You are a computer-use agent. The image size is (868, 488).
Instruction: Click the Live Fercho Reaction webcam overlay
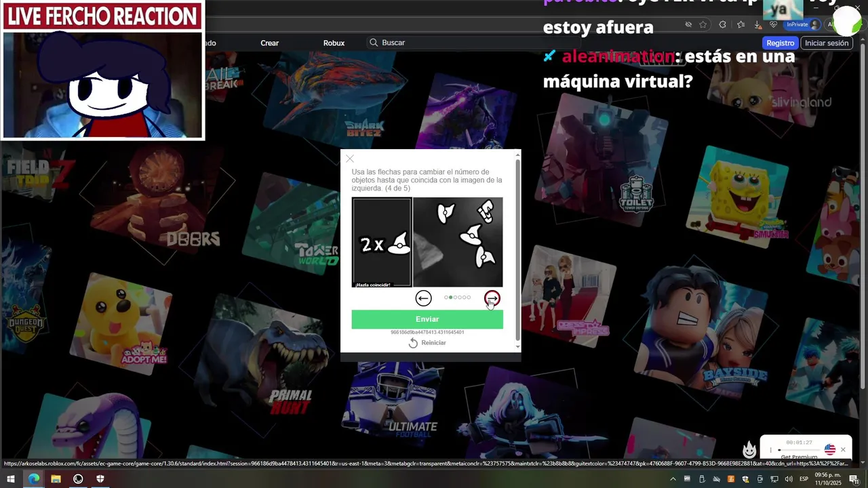(x=102, y=70)
